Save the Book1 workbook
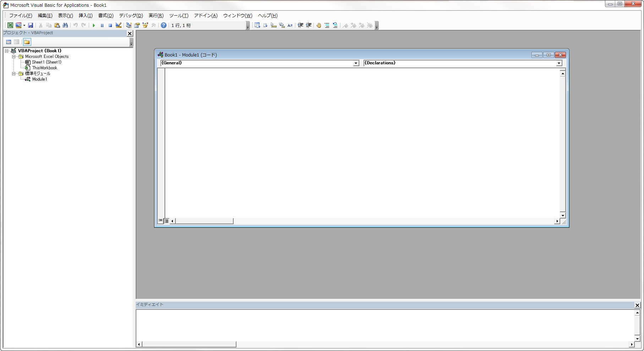 pos(31,25)
